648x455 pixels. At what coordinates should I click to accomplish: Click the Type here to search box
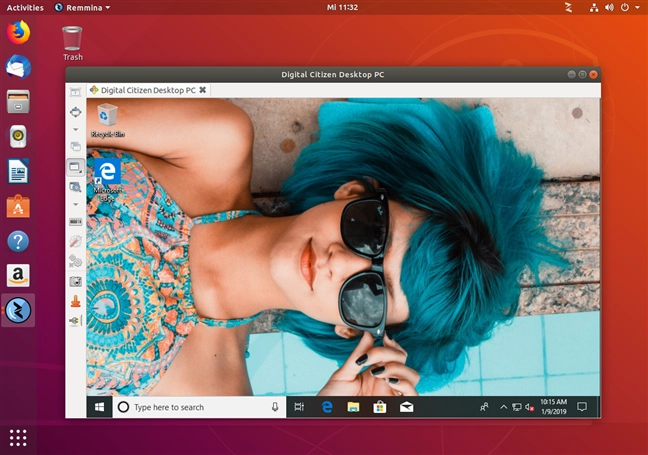pyautogui.click(x=199, y=407)
